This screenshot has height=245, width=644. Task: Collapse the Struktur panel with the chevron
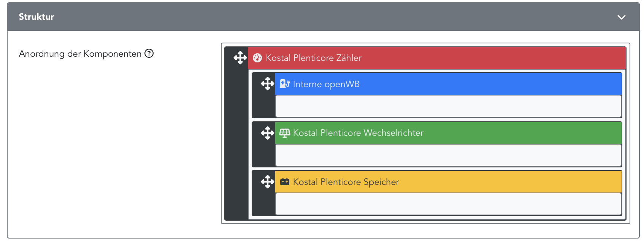click(621, 17)
